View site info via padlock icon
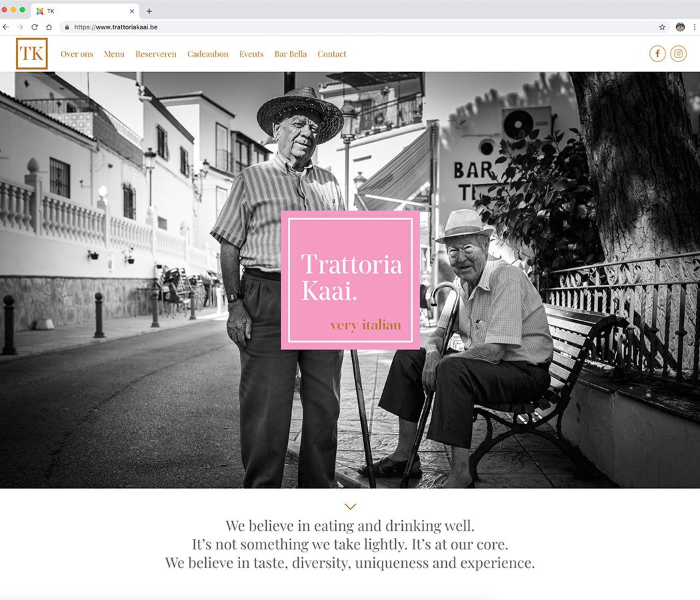700x600 pixels. (67, 27)
